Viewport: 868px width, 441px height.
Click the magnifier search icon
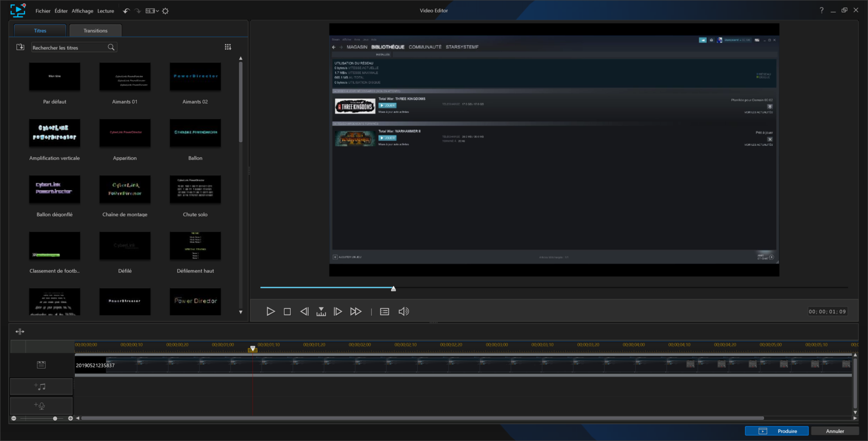(x=111, y=47)
